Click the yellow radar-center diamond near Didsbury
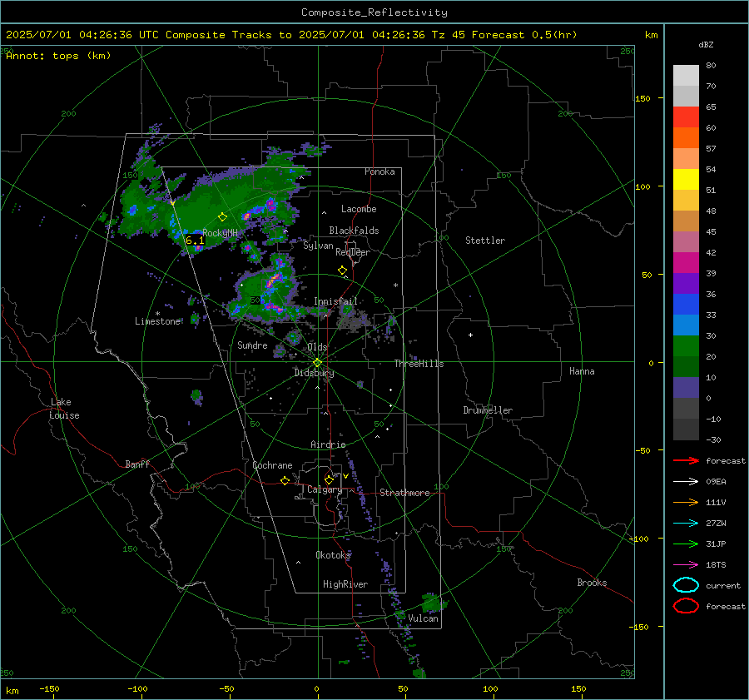This screenshot has width=749, height=700. point(317,363)
